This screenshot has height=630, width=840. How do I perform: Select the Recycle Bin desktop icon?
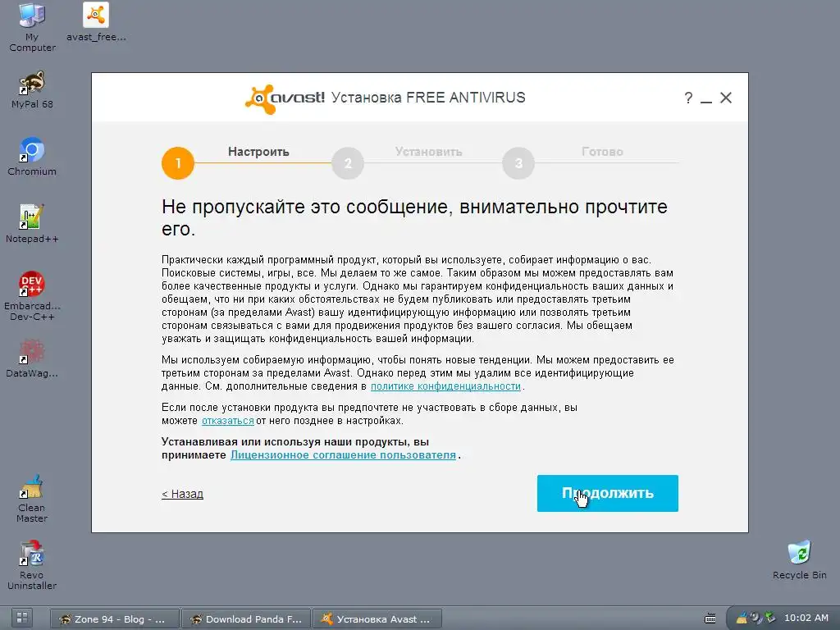(799, 560)
